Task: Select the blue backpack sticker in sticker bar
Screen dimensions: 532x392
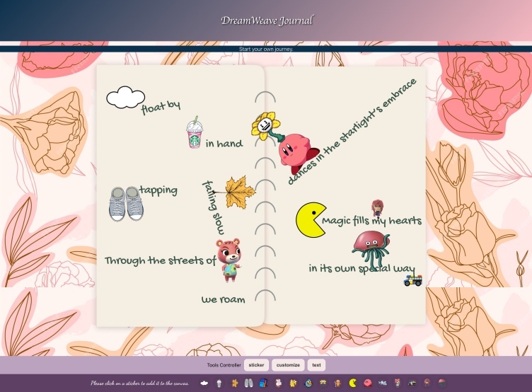Action: coord(263,384)
